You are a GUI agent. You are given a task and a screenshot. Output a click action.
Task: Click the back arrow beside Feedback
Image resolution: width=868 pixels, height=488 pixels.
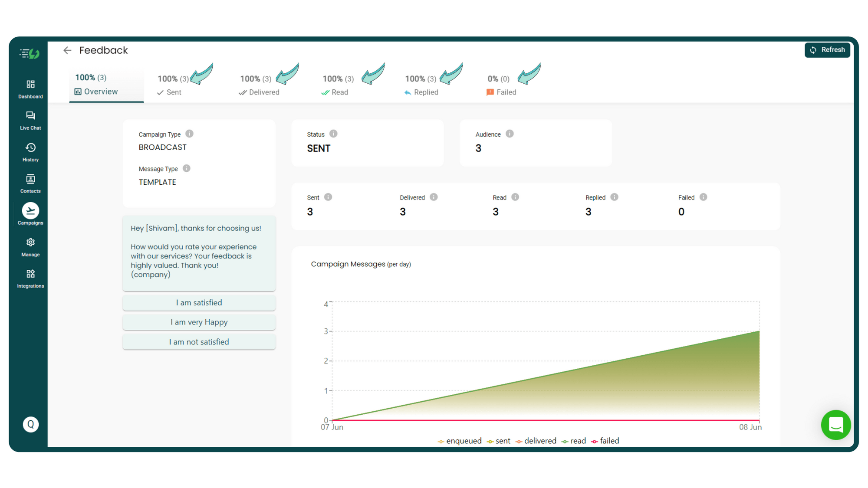(x=67, y=50)
